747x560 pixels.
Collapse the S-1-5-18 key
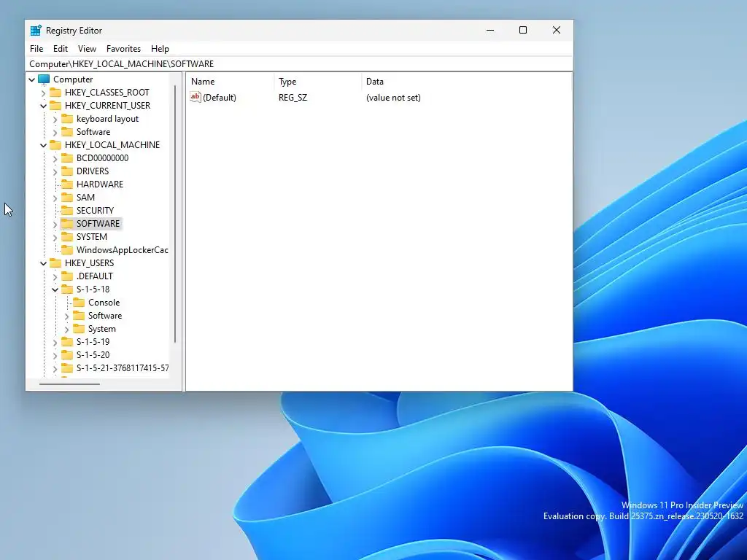55,289
